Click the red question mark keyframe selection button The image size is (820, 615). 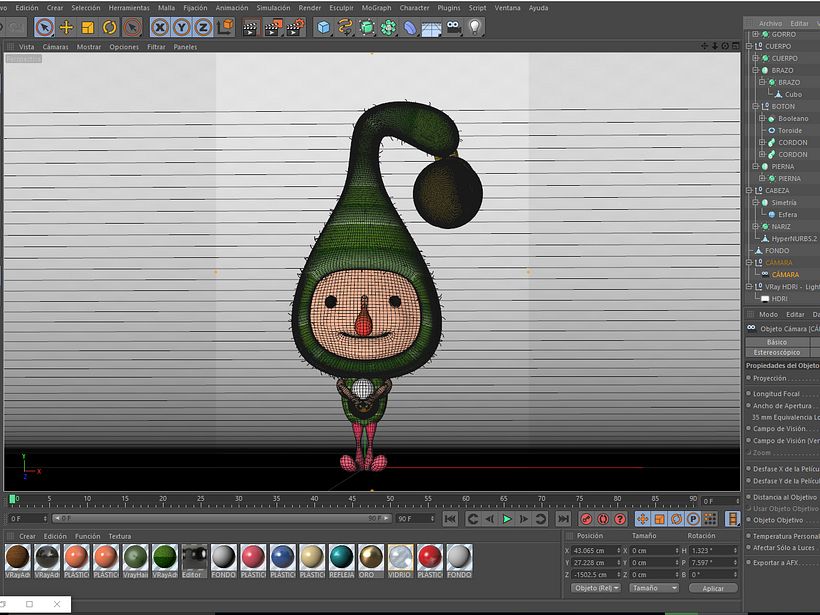coord(620,519)
